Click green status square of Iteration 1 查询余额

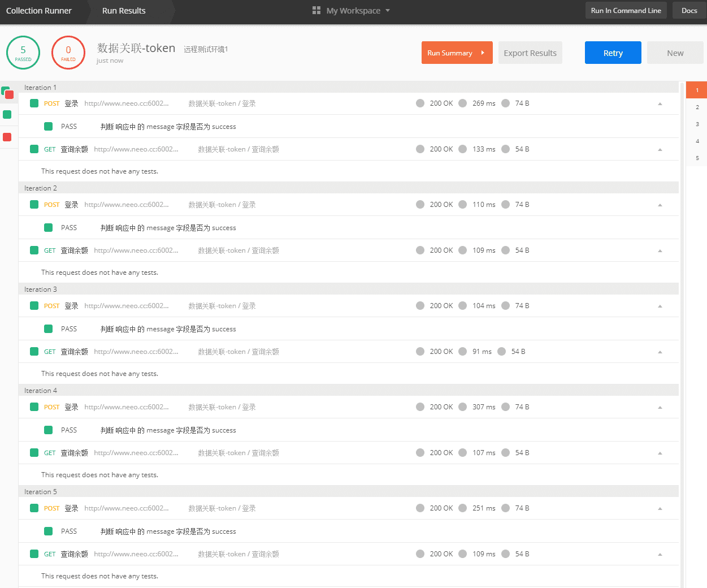click(x=34, y=149)
